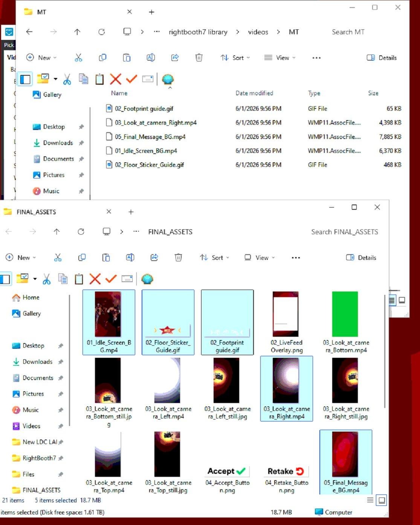Screen dimensions: 420x525
Task: Click Share icon in MT window command bar
Action: pyautogui.click(x=175, y=58)
